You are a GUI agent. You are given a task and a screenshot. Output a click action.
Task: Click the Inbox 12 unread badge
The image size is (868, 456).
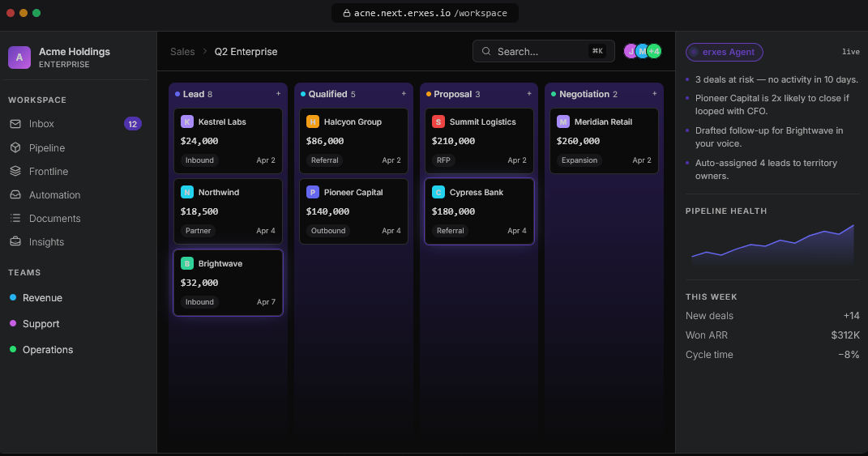coord(133,124)
